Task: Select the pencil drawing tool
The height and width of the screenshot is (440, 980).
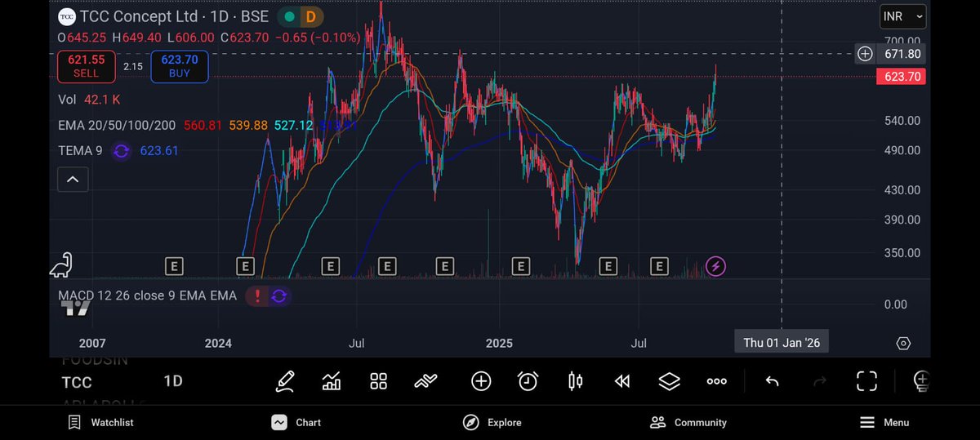Action: [x=284, y=380]
